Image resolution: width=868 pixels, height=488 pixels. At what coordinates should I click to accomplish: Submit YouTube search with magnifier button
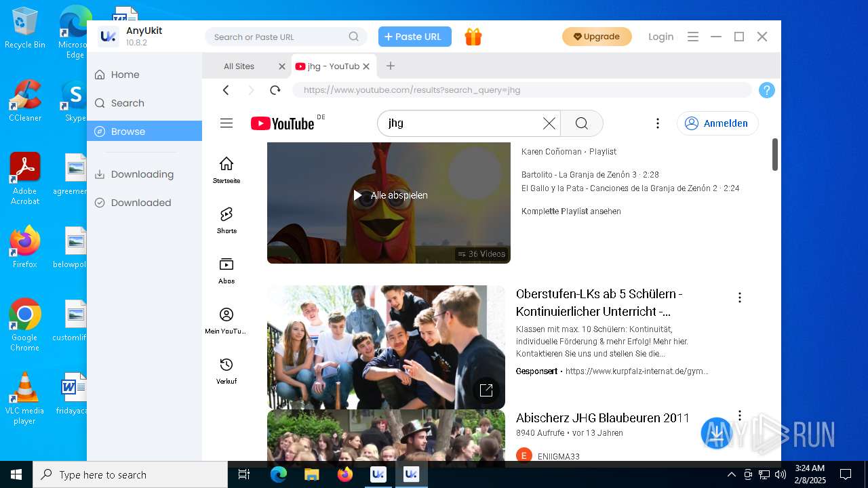tap(582, 123)
